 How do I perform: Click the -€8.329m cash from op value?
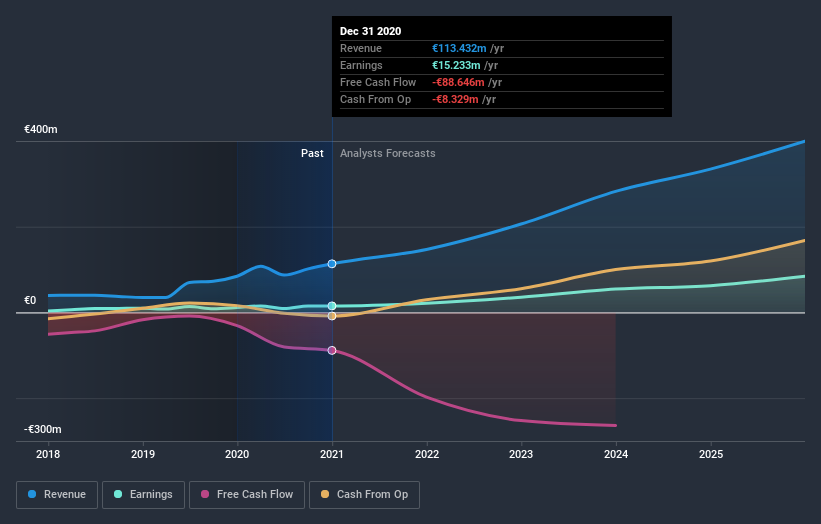[456, 99]
